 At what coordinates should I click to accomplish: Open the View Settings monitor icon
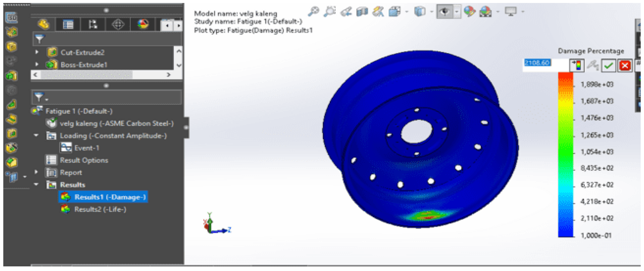point(511,12)
